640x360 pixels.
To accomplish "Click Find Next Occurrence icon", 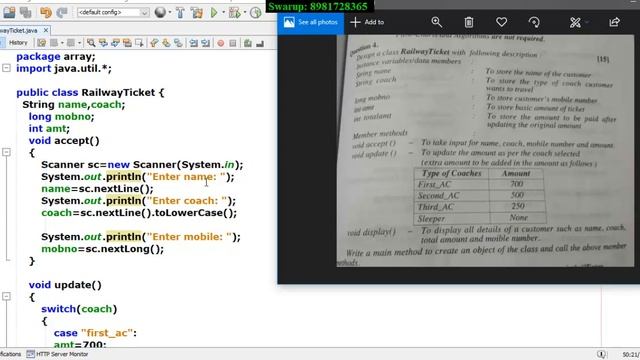I will tap(115, 43).
